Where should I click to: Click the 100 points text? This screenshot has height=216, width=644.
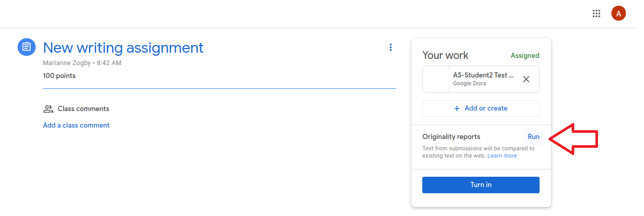pos(59,76)
